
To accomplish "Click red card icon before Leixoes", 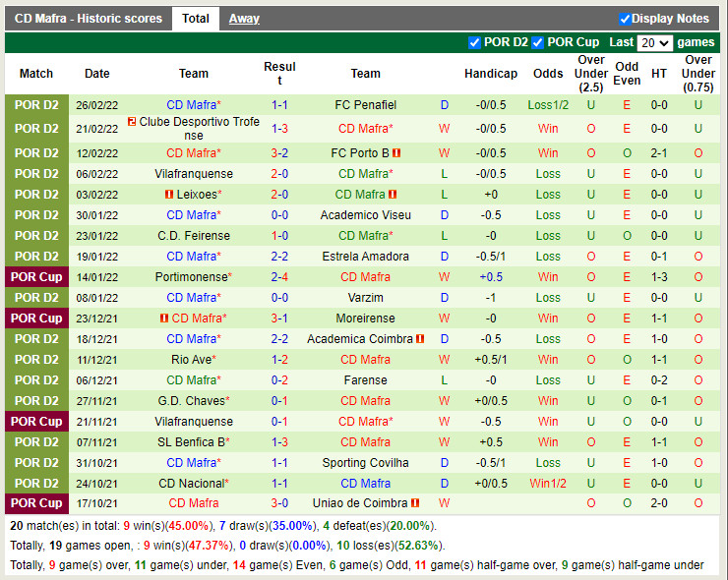I will click(x=169, y=195).
